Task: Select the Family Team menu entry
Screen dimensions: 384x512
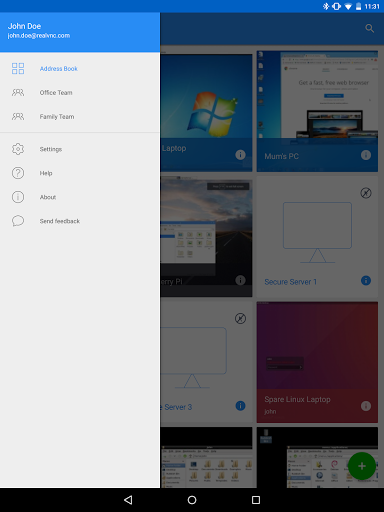Action: point(80,117)
